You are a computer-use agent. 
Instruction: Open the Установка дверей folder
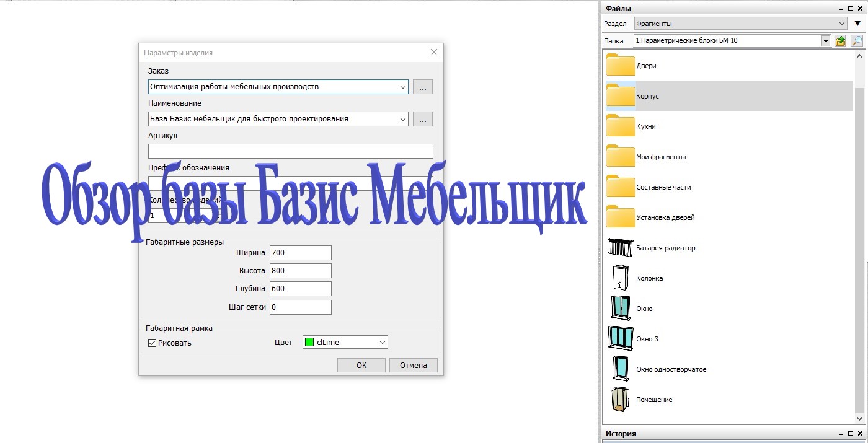[x=620, y=217]
